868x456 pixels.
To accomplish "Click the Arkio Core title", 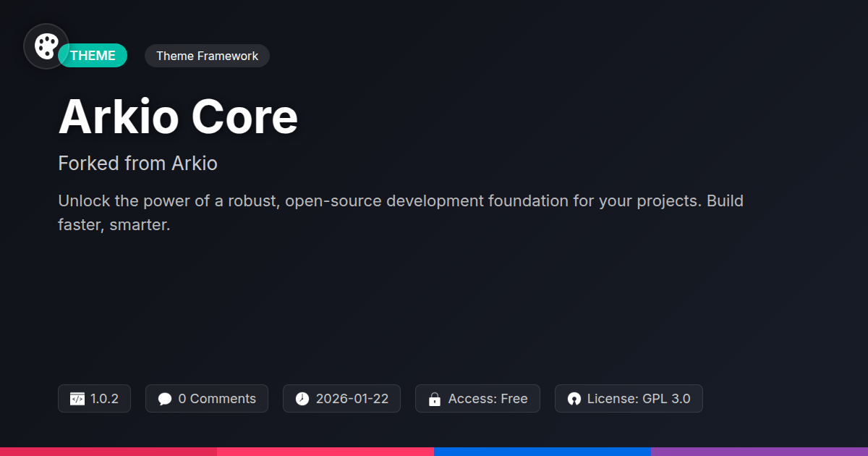I will [x=178, y=117].
